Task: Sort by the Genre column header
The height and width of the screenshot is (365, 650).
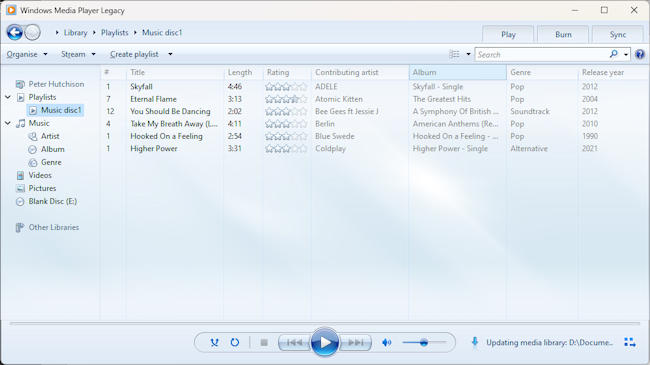Action: coord(542,72)
